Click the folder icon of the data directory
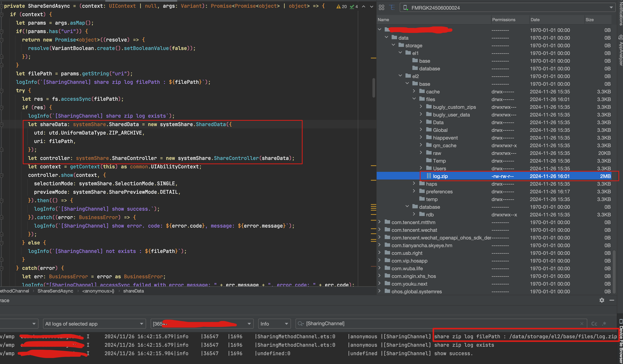 pos(394,38)
